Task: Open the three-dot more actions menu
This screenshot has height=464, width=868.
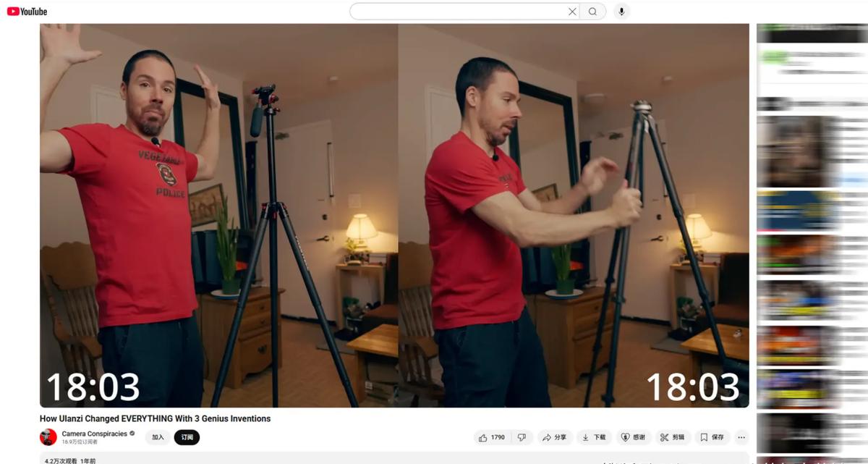Action: point(741,437)
